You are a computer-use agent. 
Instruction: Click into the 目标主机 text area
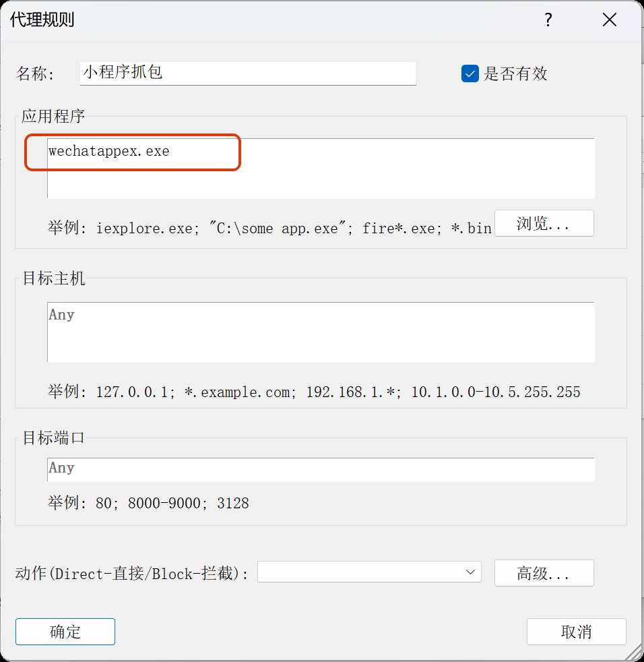pos(321,332)
